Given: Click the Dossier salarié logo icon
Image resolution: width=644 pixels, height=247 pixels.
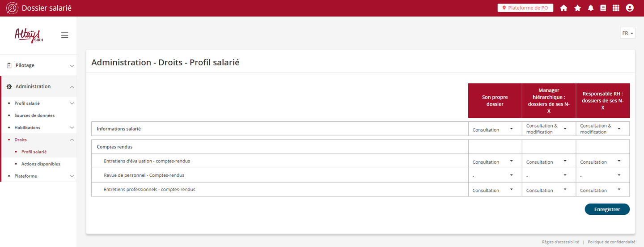Looking at the screenshot, I should coord(12,8).
